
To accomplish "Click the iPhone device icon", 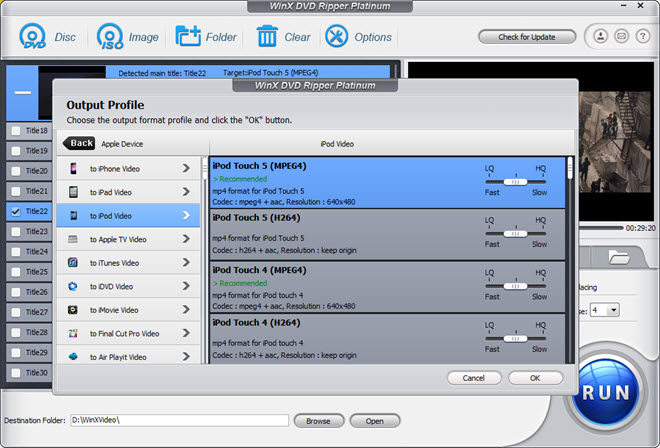I will point(73,168).
